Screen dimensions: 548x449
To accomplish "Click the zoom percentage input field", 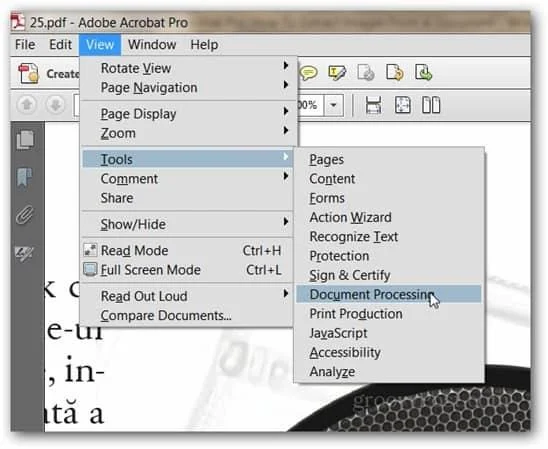I will 310,105.
